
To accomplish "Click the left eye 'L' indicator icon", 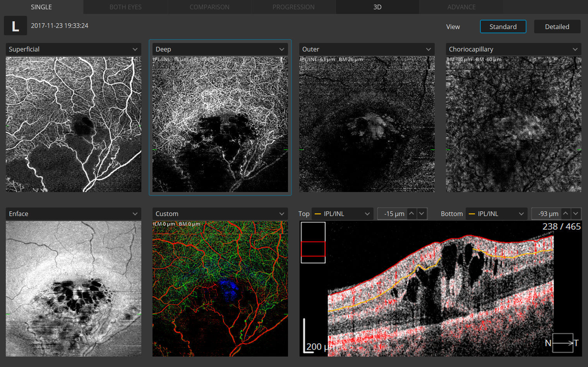I will point(15,26).
